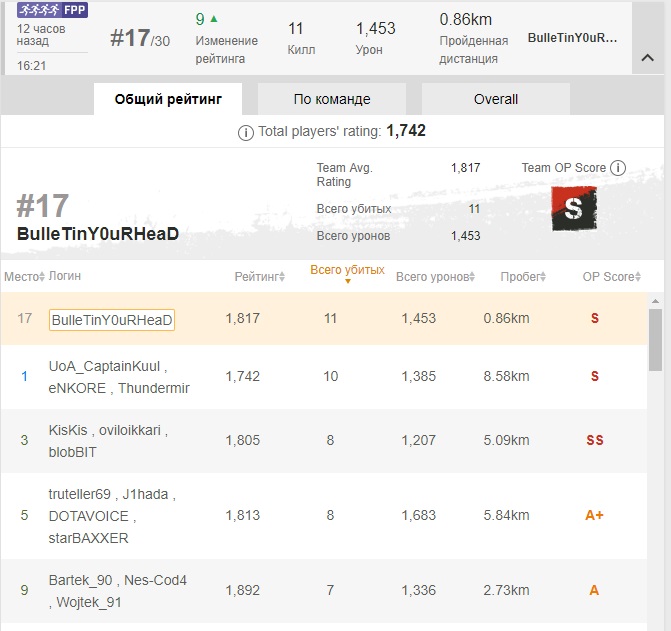Image resolution: width=671 pixels, height=631 pixels.
Task: Open truteller69 player profile
Action: tap(80, 494)
